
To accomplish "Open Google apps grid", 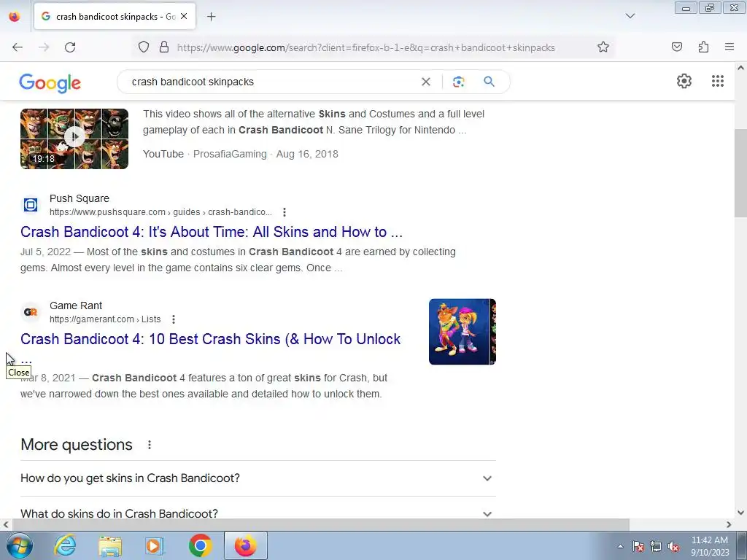I will 718,81.
